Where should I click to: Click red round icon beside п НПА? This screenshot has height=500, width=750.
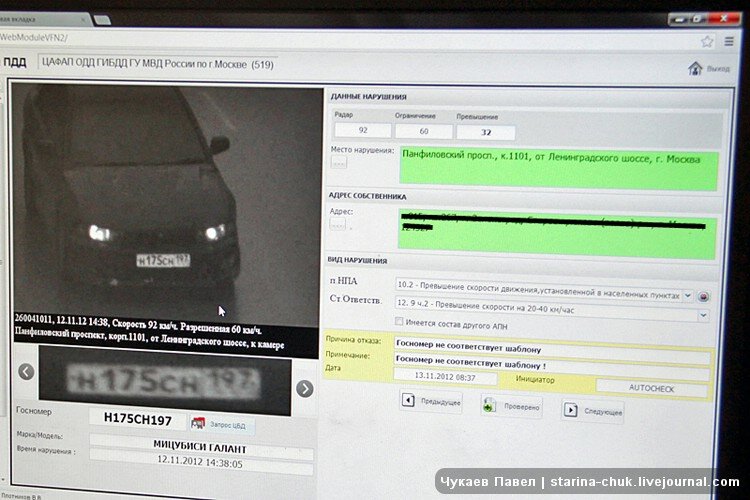pyautogui.click(x=703, y=297)
